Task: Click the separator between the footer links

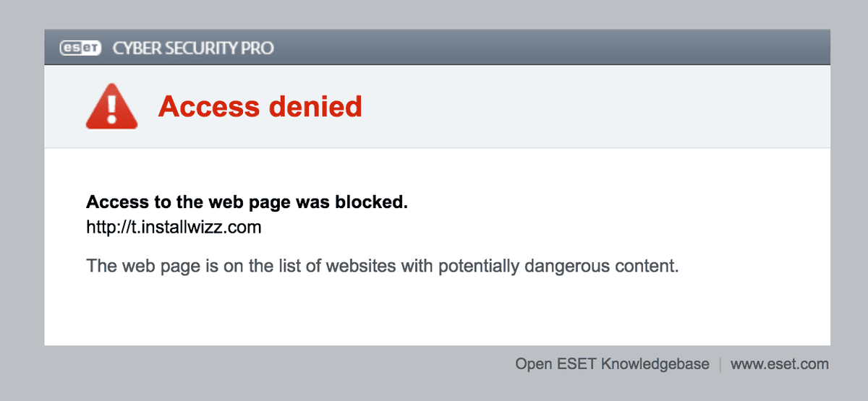Action: coord(720,364)
